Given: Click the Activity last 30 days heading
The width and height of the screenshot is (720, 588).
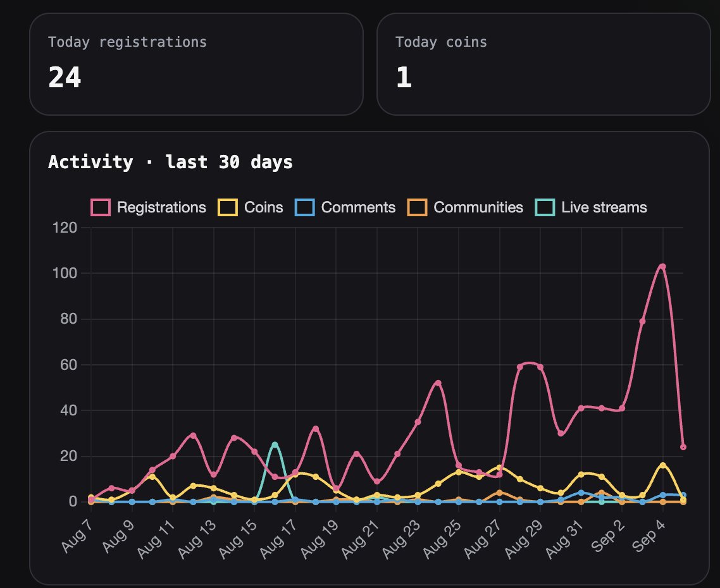Looking at the screenshot, I should tap(170, 162).
